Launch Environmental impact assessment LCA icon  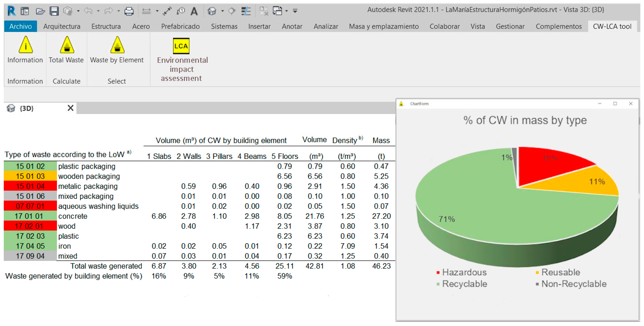click(x=181, y=46)
